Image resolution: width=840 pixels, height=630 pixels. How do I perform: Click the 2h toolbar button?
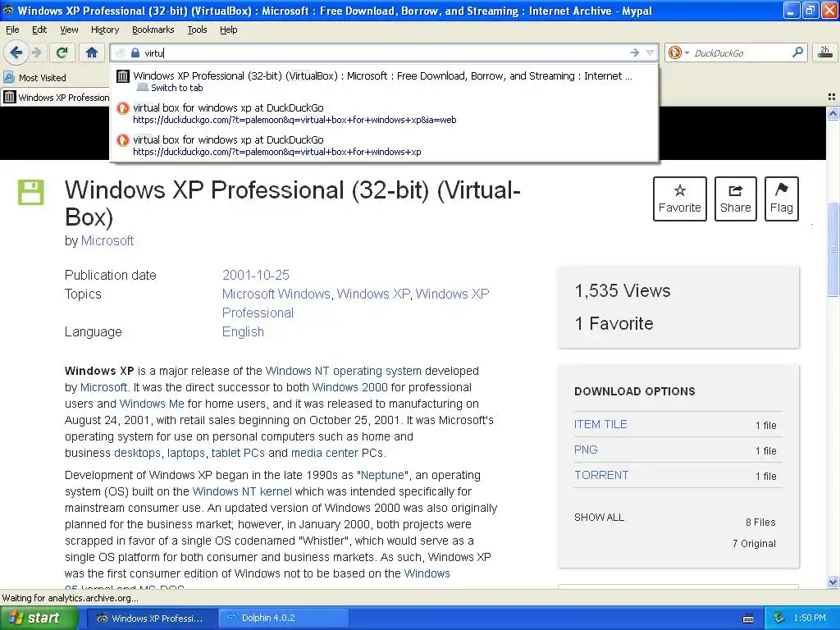pyautogui.click(x=825, y=52)
